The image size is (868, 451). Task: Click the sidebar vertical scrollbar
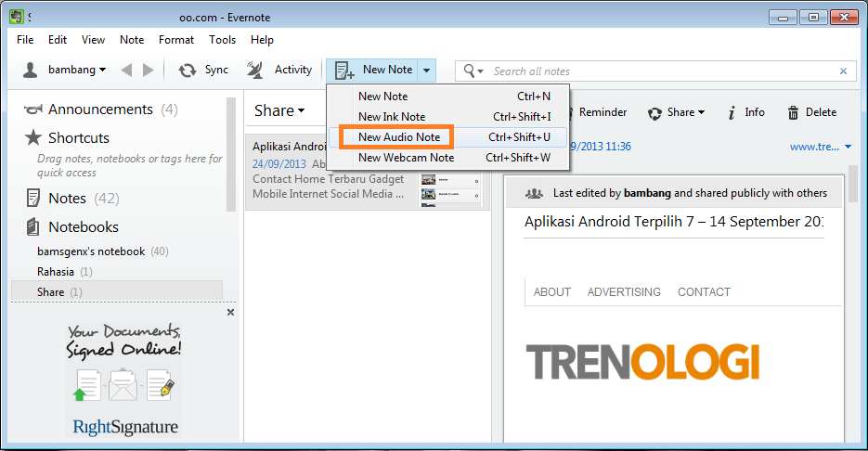click(231, 155)
